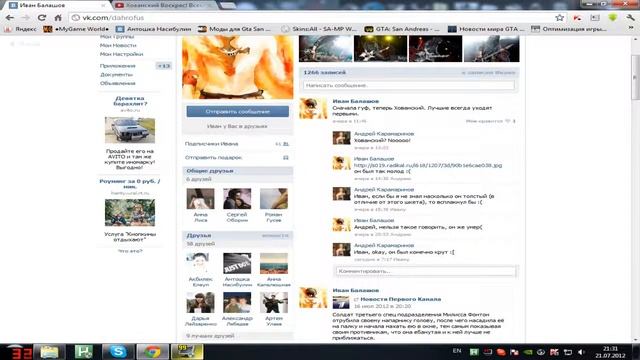Open Подписчики Ивана link
This screenshot has width=640, height=360.
point(211,144)
